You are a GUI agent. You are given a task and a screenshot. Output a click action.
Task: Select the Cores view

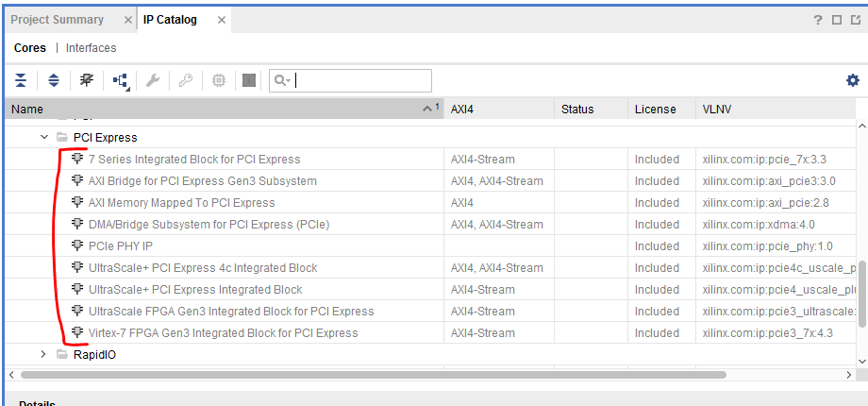pyautogui.click(x=30, y=48)
